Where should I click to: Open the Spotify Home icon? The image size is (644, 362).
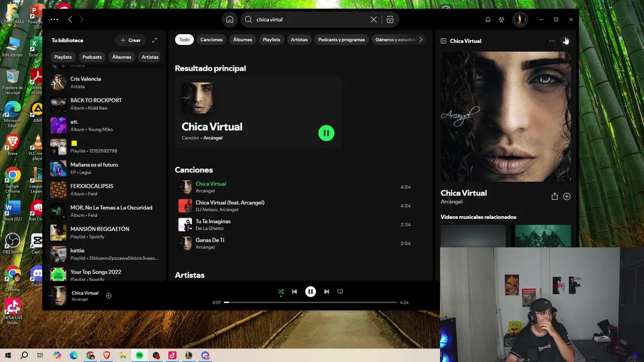pos(229,20)
